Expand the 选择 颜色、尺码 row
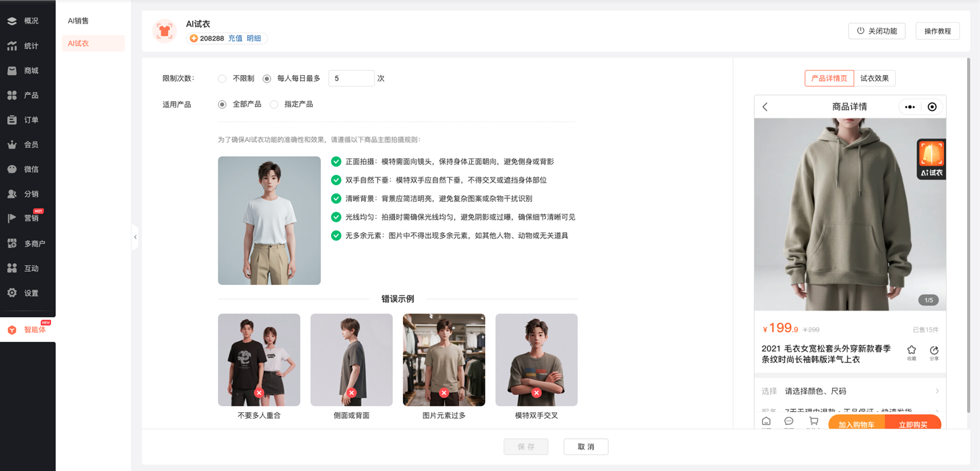Screen dimensions: 980x471 (850, 391)
